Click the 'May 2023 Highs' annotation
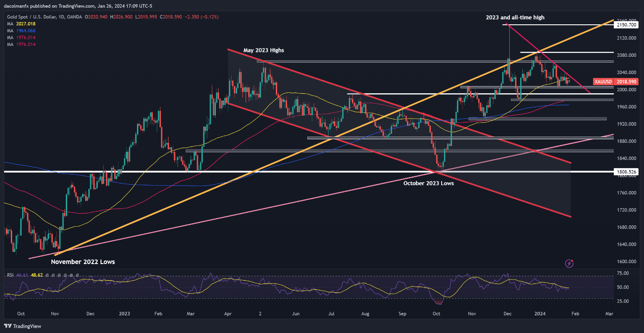Image resolution: width=644 pixels, height=333 pixels. [264, 50]
